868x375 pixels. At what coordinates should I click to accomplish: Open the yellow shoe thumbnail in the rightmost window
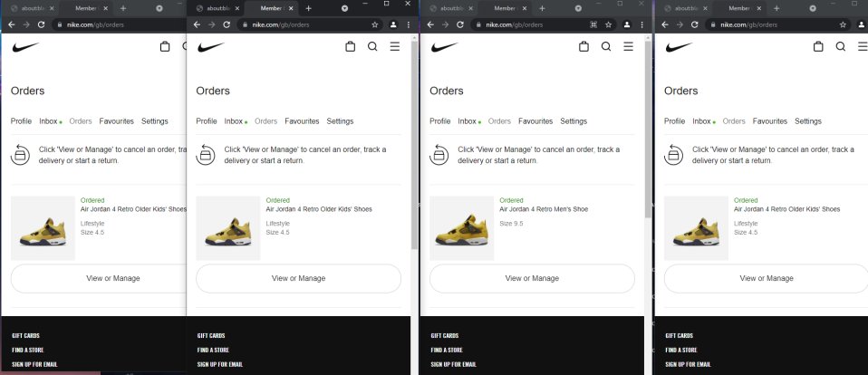tap(697, 228)
